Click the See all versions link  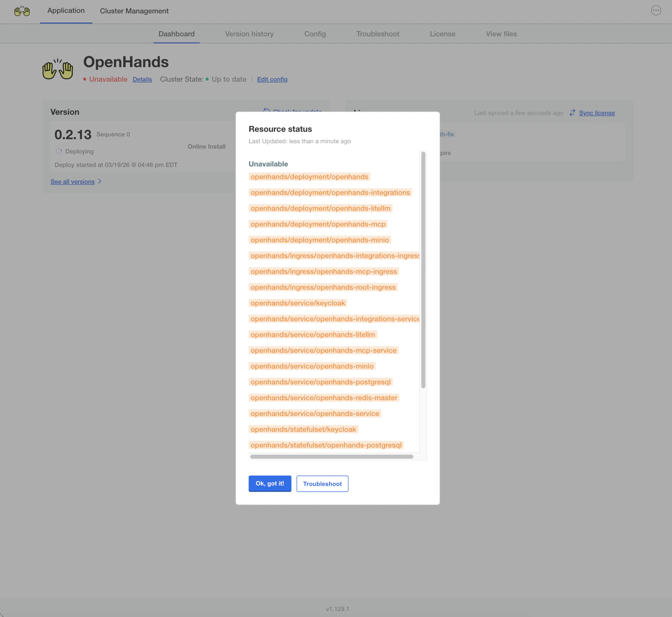pos(72,181)
